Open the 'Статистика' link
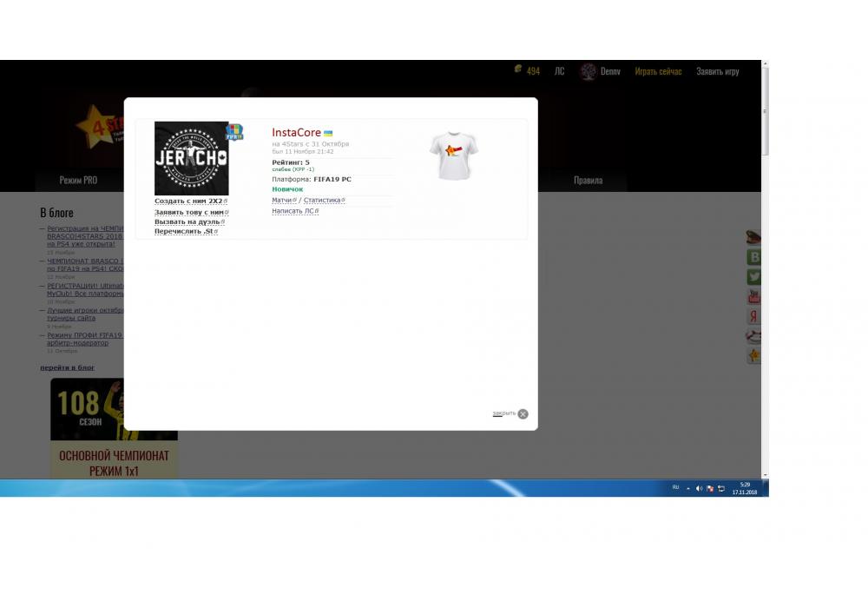 point(322,201)
